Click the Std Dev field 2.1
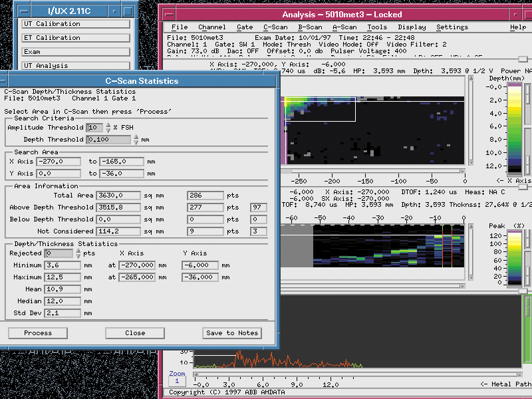The height and width of the screenshot is (399, 532). (63, 313)
